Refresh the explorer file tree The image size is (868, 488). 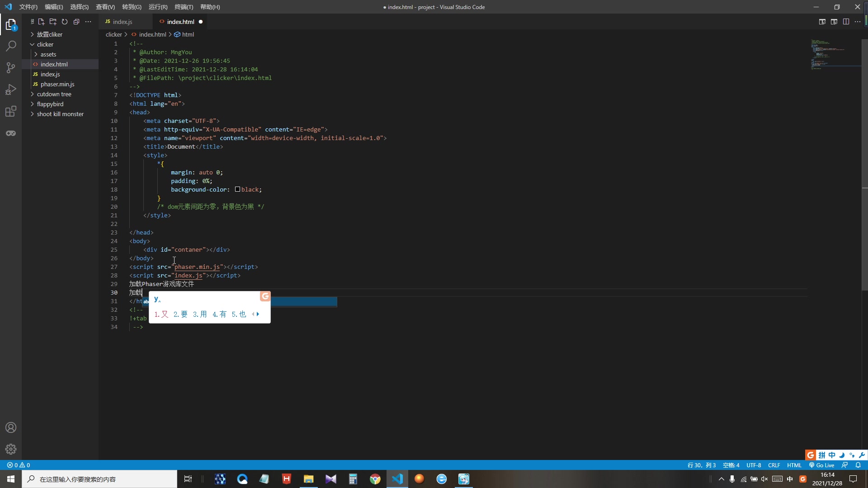[x=65, y=22]
